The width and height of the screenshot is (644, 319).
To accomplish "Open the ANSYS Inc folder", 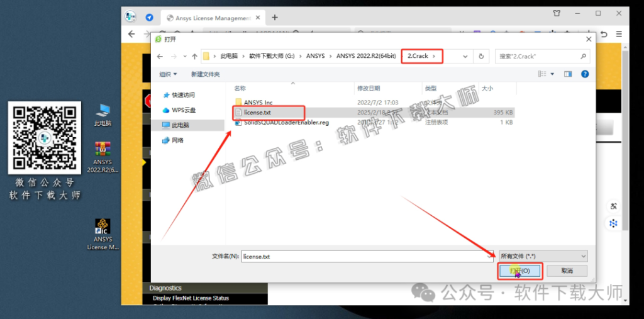I will pos(258,102).
